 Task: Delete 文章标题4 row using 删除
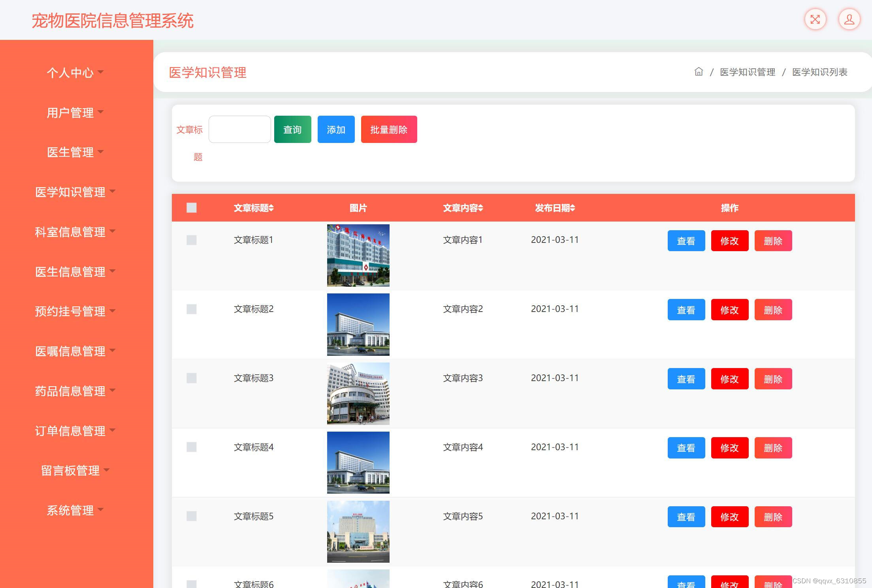(x=773, y=448)
